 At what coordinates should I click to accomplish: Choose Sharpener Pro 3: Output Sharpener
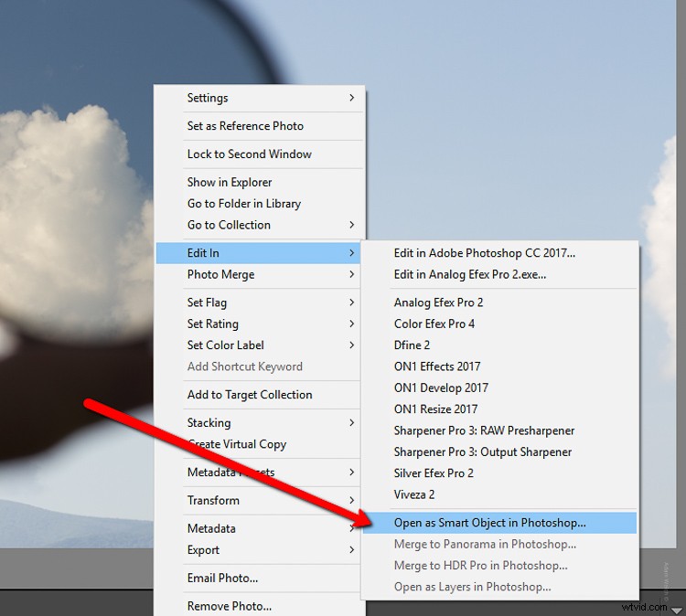pyautogui.click(x=499, y=452)
